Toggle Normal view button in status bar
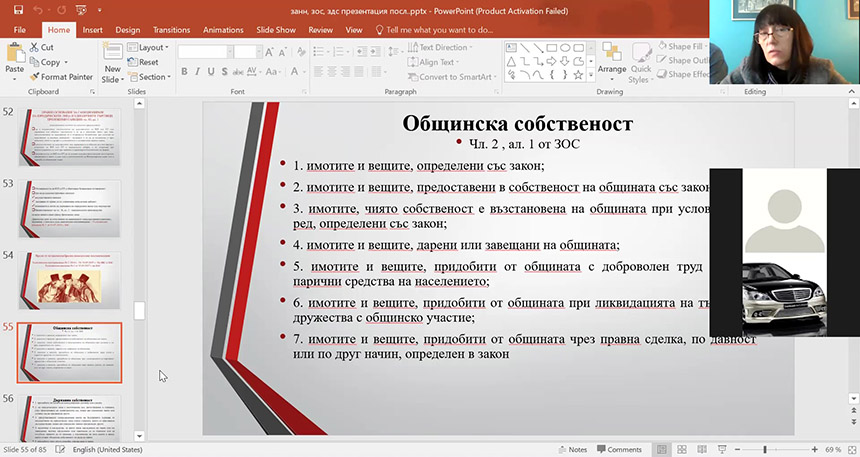Image resolution: width=860 pixels, height=457 pixels. [x=659, y=450]
